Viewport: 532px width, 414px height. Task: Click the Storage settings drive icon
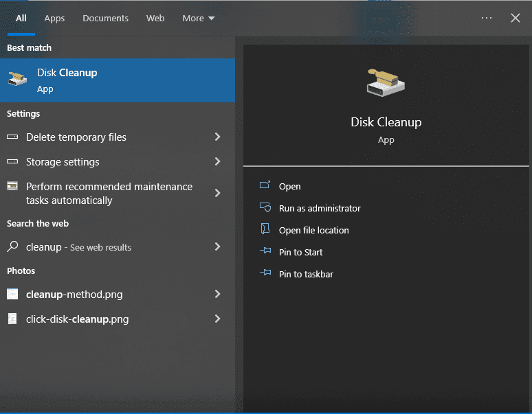coord(12,161)
